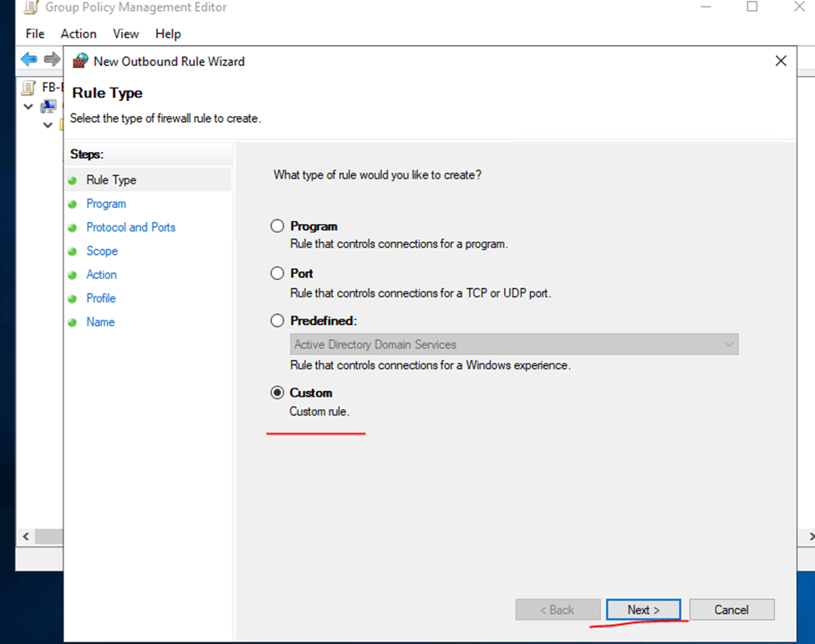Select the Predefined rule type radio button

278,321
